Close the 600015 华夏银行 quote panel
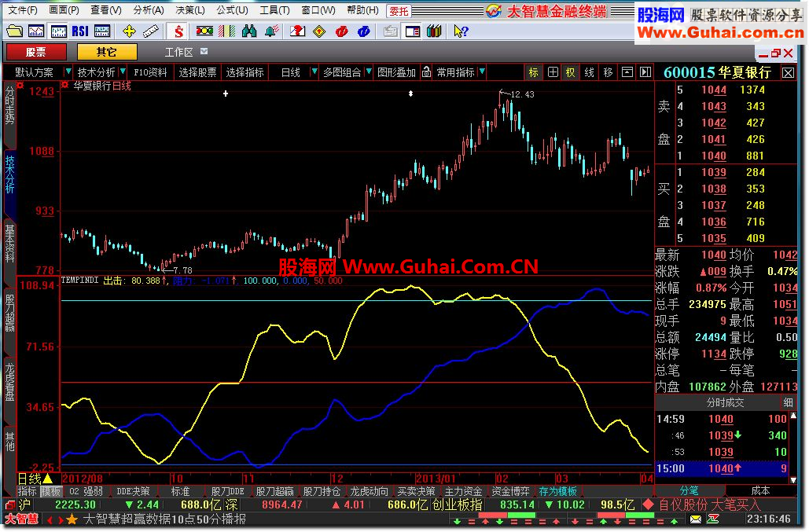The image size is (809, 532). click(x=788, y=72)
